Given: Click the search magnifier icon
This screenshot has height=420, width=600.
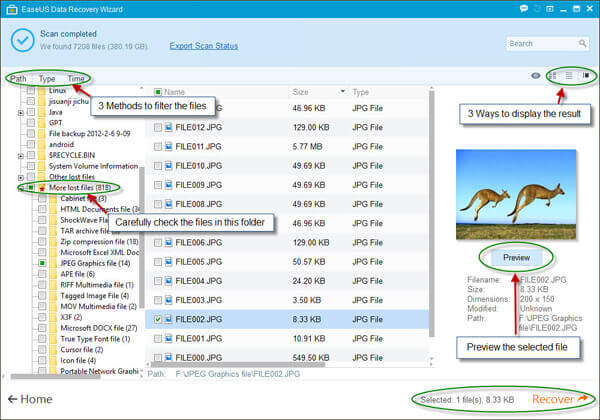Looking at the screenshot, I should (584, 43).
